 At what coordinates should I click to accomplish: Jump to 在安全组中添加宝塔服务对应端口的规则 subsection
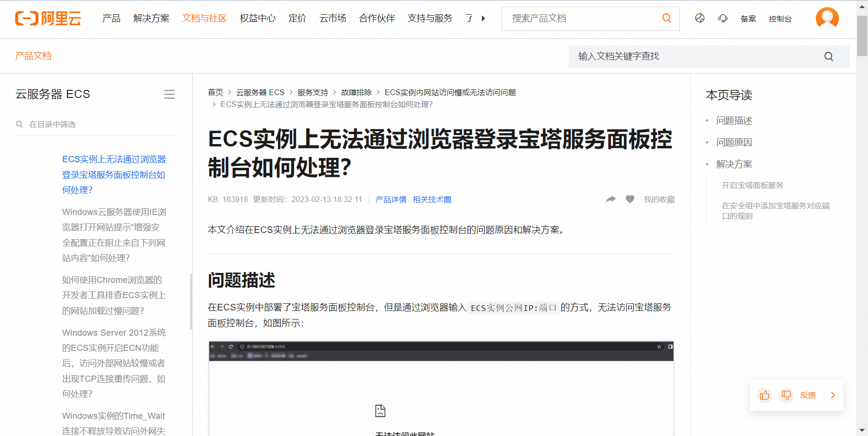click(776, 211)
